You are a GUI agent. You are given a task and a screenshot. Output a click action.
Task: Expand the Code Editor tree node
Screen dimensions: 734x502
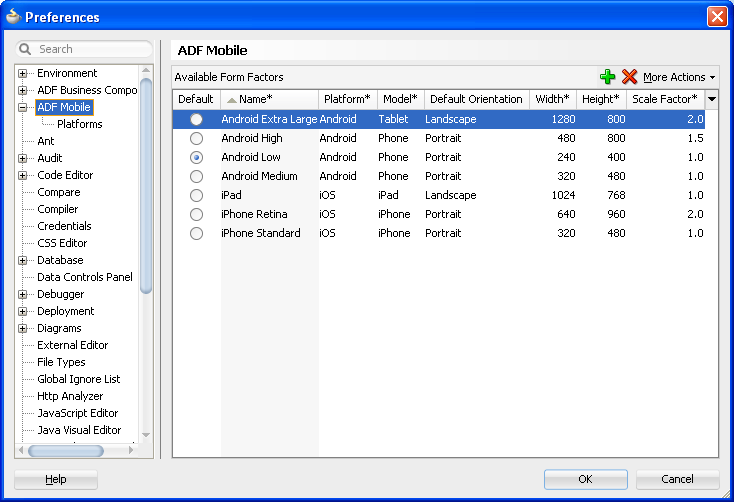[22, 175]
